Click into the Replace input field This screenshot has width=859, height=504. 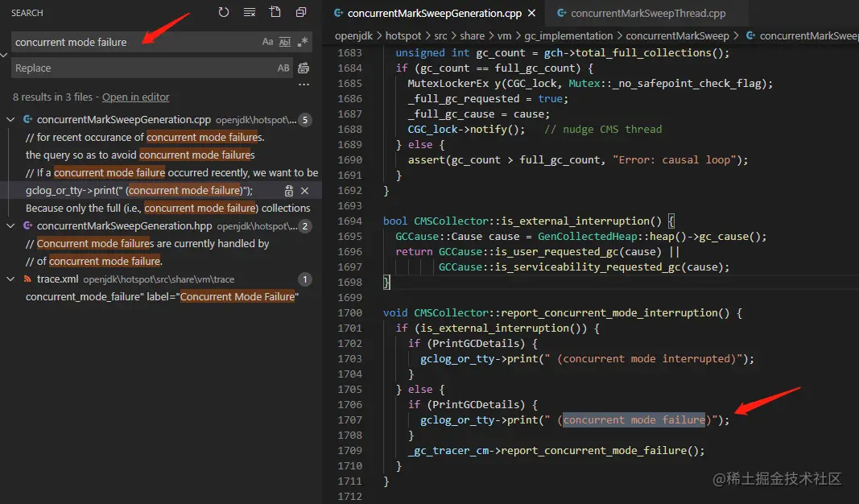(137, 68)
